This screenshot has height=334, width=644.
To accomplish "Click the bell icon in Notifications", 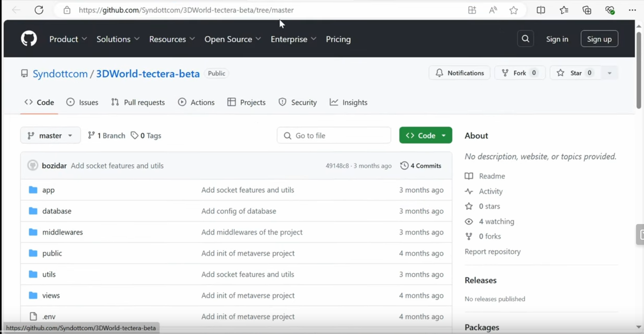I will [x=439, y=73].
